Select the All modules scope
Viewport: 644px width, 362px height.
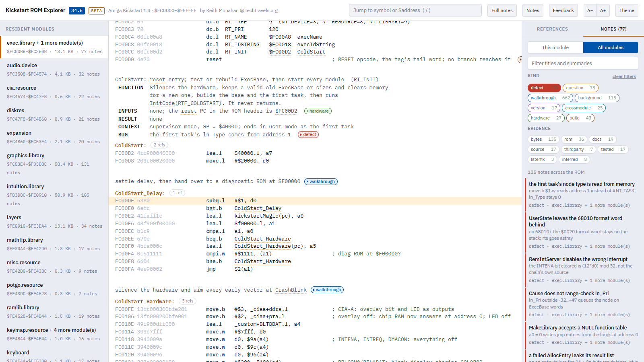[x=611, y=47]
